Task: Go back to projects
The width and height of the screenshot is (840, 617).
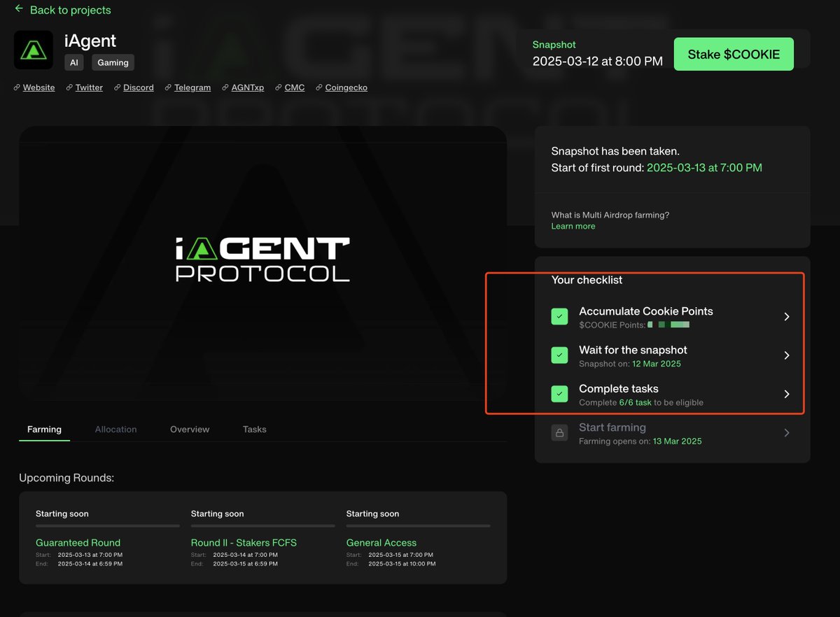Action: (70, 10)
